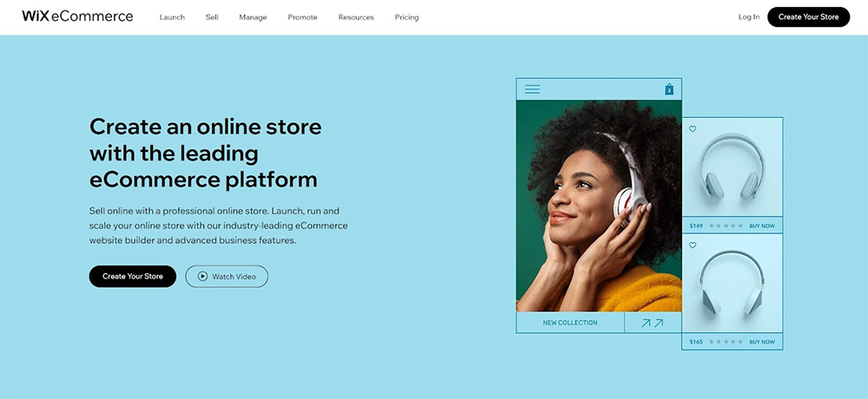Image resolution: width=868 pixels, height=399 pixels.
Task: Click the New Collection label
Action: click(x=570, y=323)
